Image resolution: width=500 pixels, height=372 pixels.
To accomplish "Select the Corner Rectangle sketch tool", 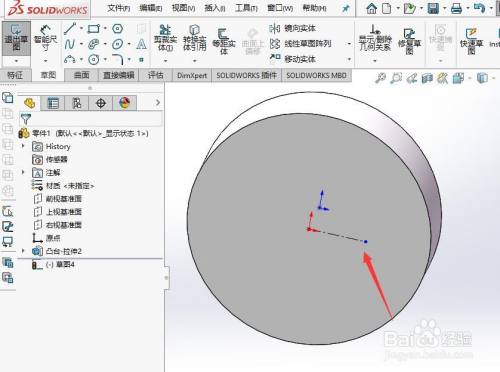I will (x=94, y=29).
